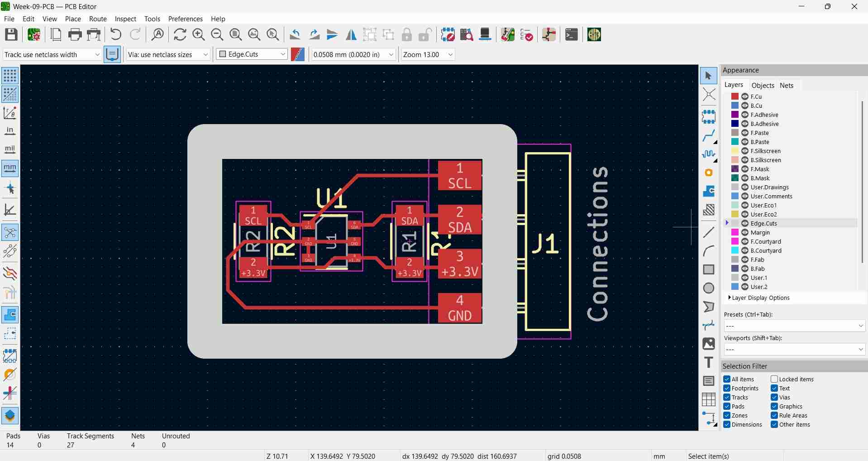Select the Add vias tool
This screenshot has width=868, height=461.
(x=709, y=173)
